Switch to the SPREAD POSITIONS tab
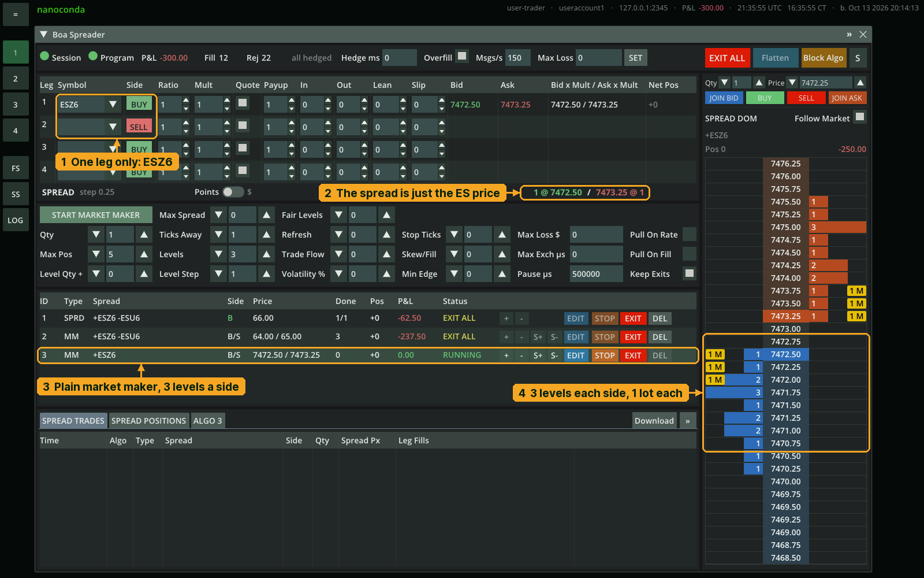The width and height of the screenshot is (924, 578). [x=149, y=421]
